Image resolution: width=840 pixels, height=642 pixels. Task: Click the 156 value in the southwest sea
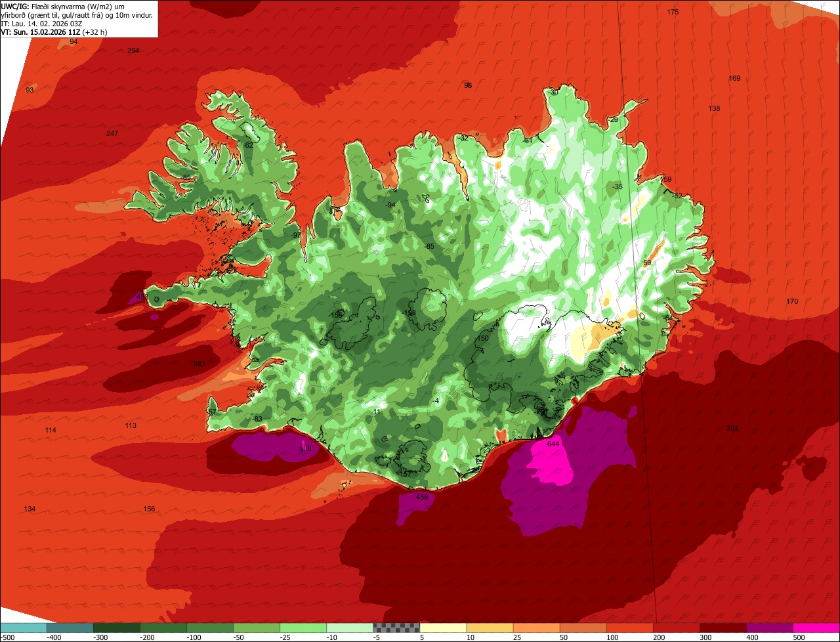pos(149,509)
